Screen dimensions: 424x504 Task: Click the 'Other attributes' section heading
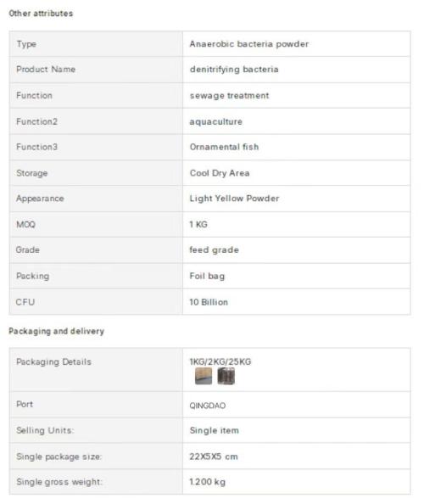(x=41, y=14)
